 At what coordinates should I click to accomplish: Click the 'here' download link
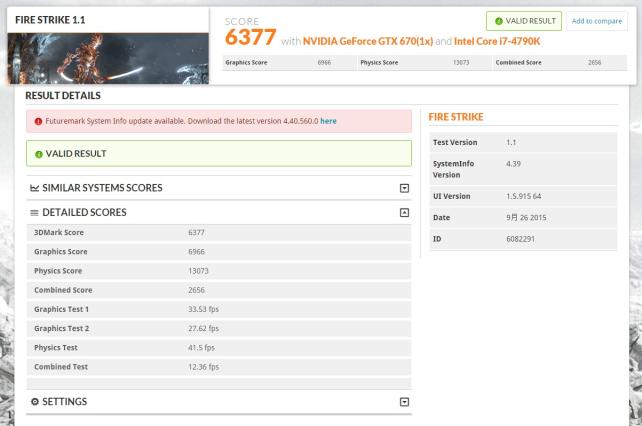click(328, 121)
